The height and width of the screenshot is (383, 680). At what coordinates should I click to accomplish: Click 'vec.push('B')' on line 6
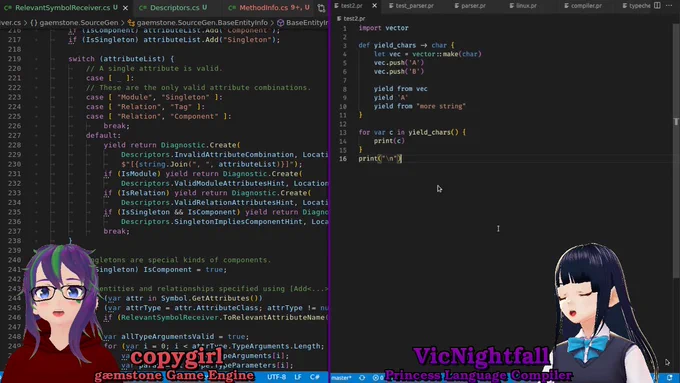(399, 71)
